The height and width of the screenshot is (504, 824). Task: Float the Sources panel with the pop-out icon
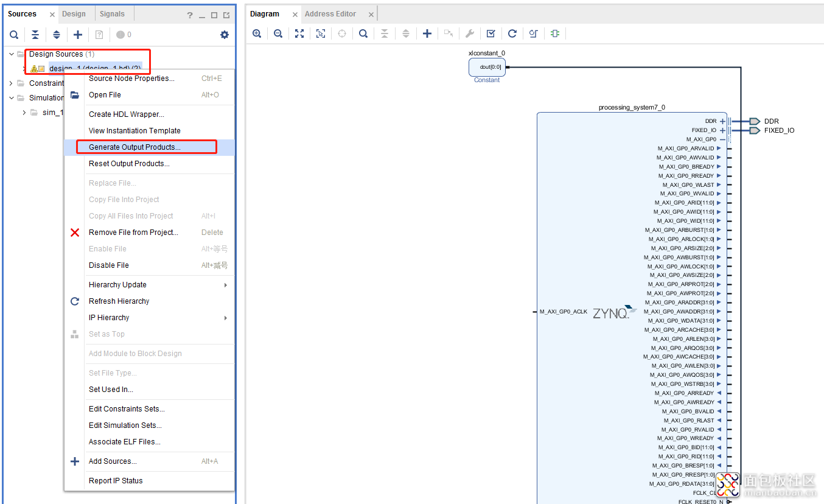227,15
